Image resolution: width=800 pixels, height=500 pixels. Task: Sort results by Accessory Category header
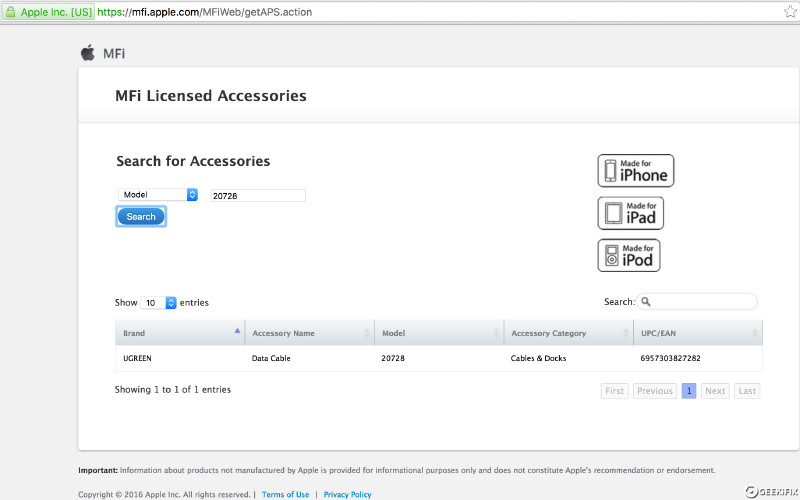tap(568, 333)
